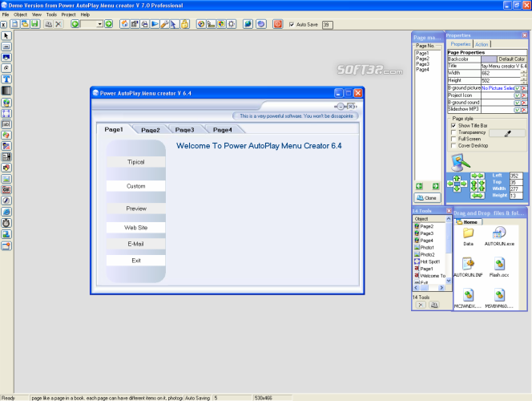
Task: Toggle Show Title Bar checkbox
Action: pyautogui.click(x=453, y=126)
